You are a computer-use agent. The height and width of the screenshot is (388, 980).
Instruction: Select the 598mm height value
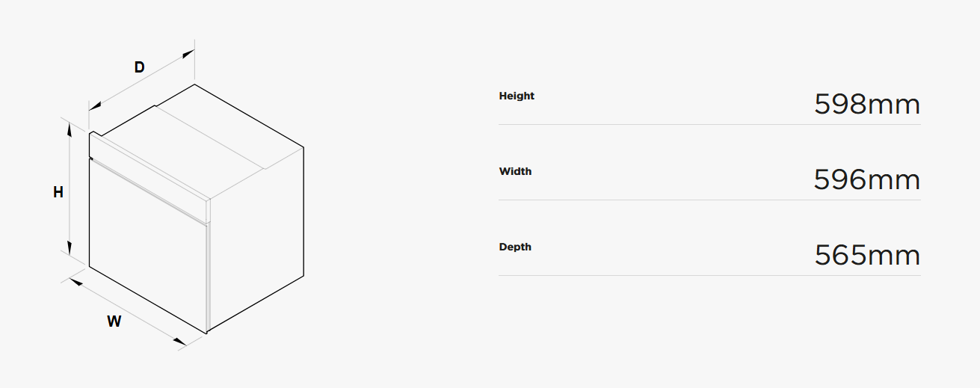[867, 105]
